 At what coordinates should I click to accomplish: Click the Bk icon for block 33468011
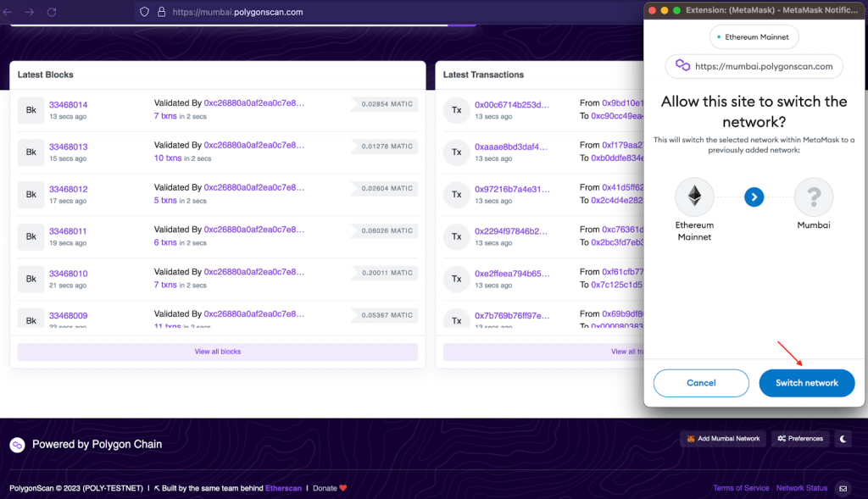click(31, 236)
